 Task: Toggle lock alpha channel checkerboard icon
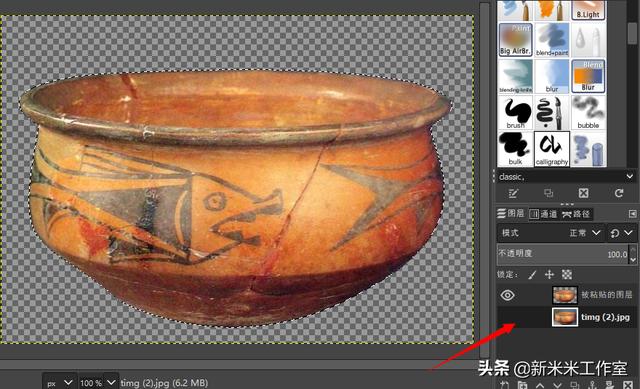click(x=567, y=275)
